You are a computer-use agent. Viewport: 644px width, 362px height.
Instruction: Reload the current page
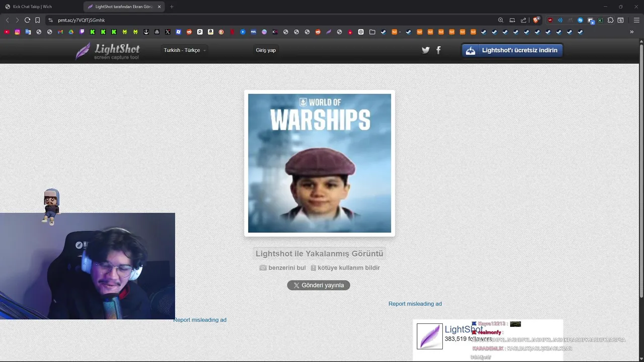(x=27, y=20)
